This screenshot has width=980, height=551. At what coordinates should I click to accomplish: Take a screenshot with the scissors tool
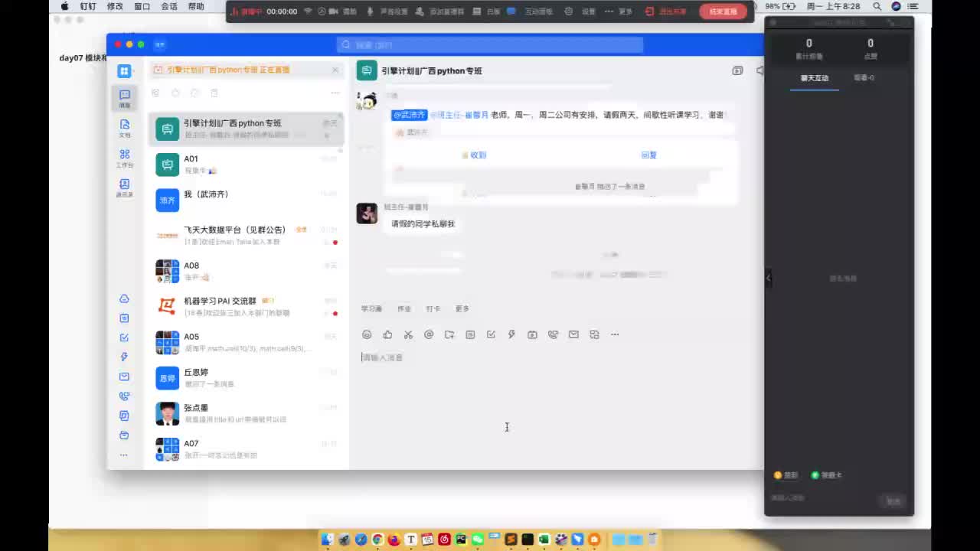tap(408, 334)
